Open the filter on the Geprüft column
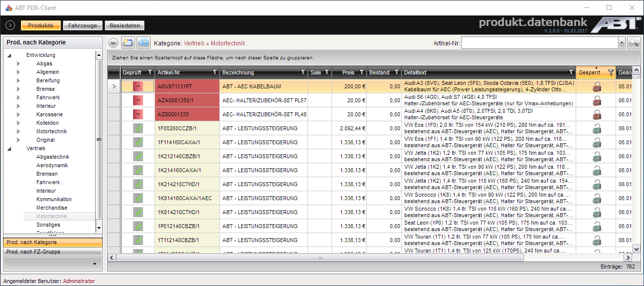This screenshot has width=644, height=286. click(x=151, y=72)
